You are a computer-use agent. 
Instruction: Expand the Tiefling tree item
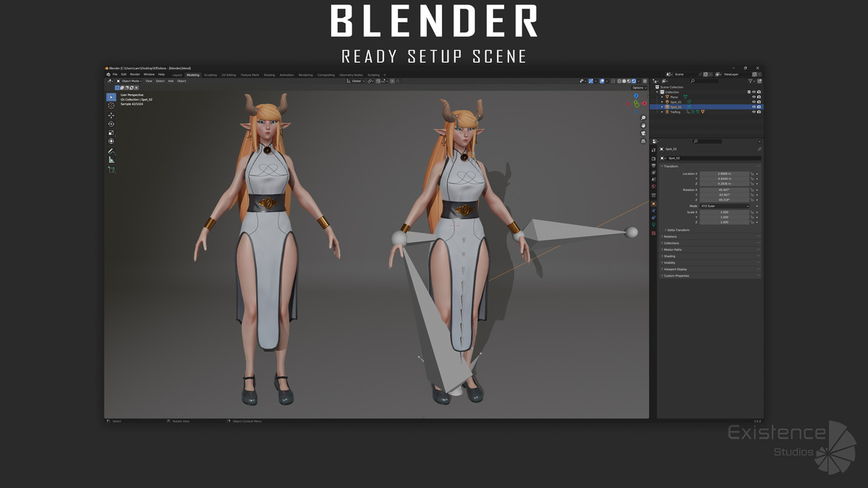[x=662, y=112]
